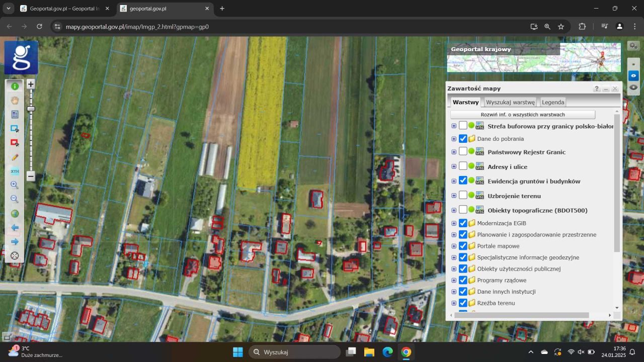
Task: Show full extent with globe icon
Action: tap(15, 214)
